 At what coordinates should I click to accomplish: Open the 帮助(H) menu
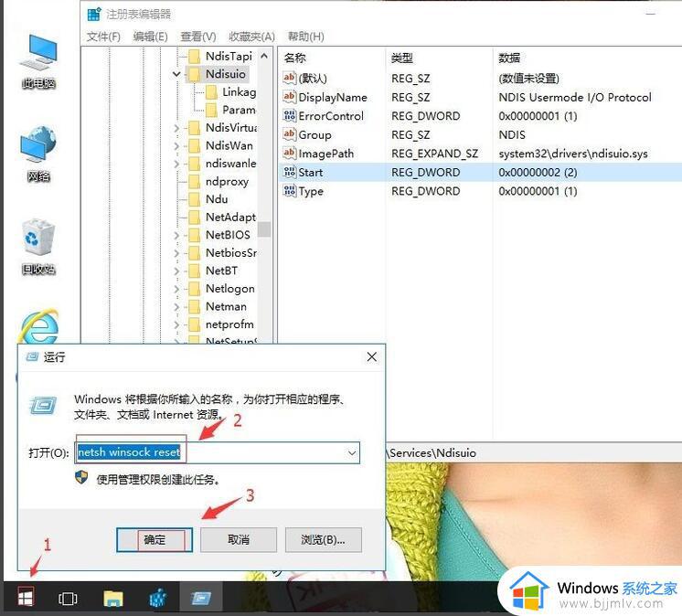click(x=305, y=37)
